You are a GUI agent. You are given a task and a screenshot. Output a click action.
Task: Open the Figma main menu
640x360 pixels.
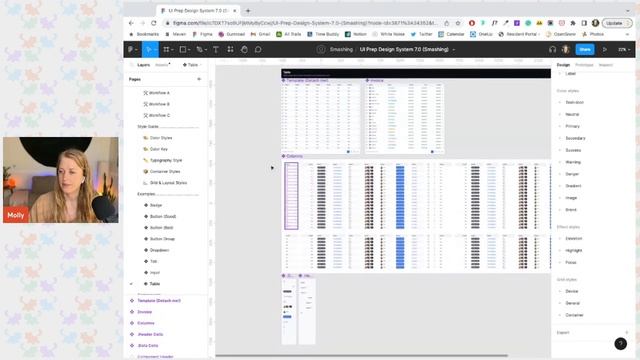[131, 49]
